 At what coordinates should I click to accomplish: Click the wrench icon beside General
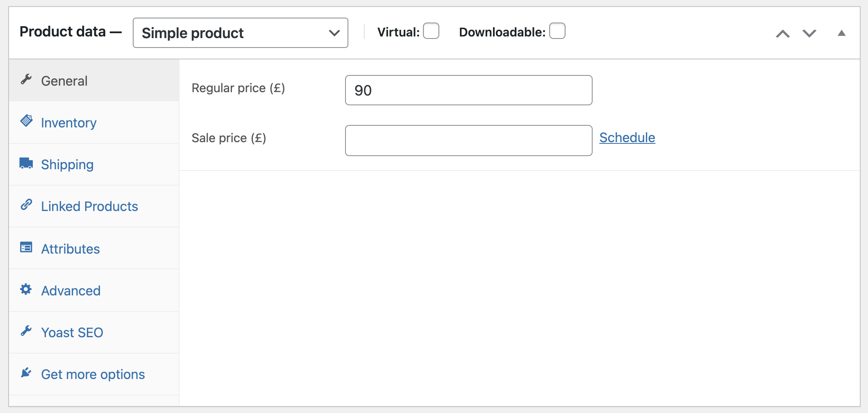click(26, 79)
